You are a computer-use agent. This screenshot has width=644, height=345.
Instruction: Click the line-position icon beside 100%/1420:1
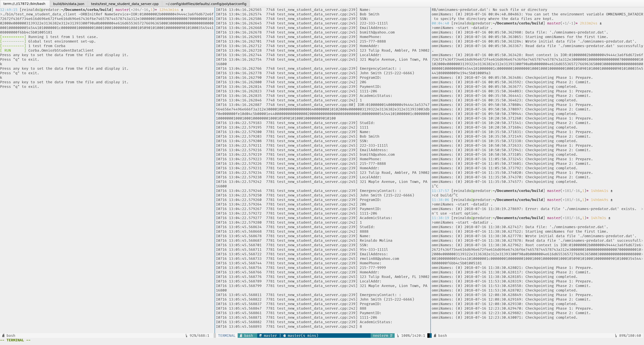pos(398,335)
